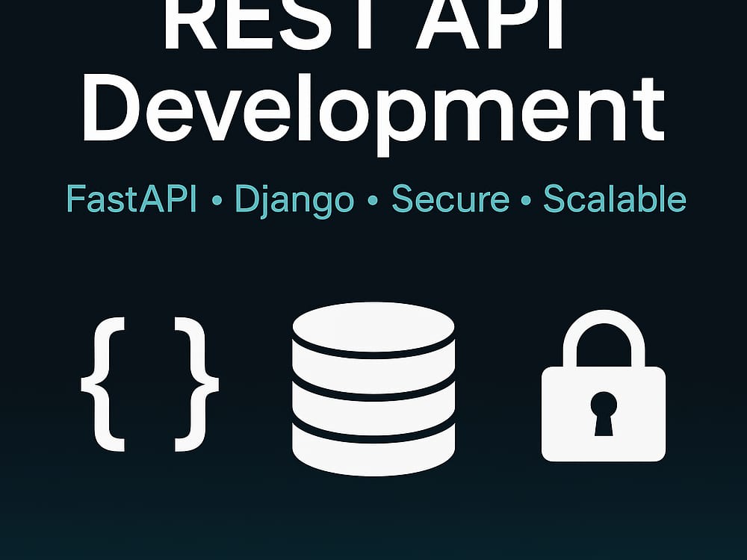
Task: Click the "Scalable" text
Action: (x=615, y=198)
